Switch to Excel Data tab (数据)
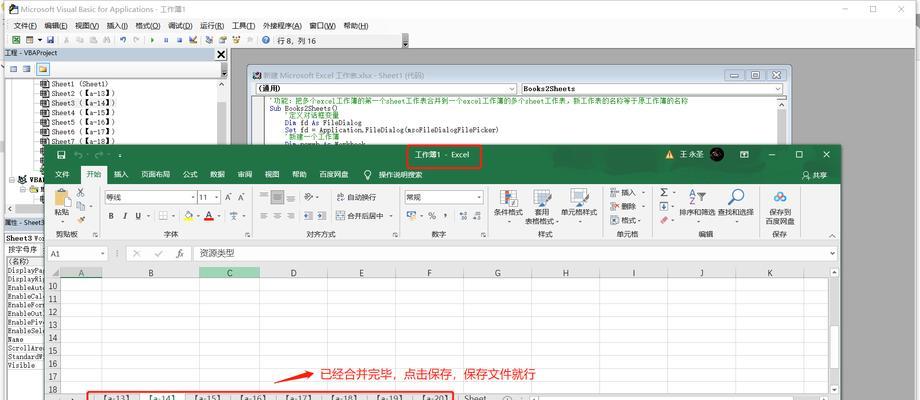Viewport: 920px width, 400px height. (217, 174)
